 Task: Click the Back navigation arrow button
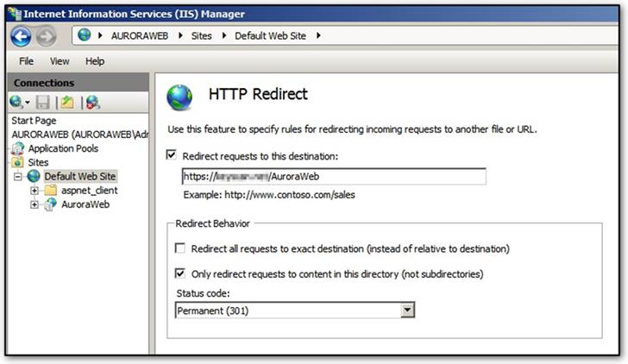21,36
